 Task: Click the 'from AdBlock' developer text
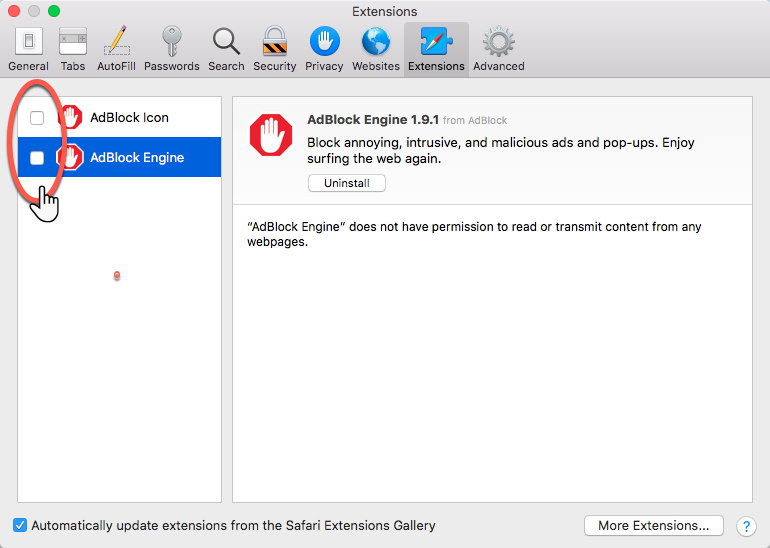475,120
